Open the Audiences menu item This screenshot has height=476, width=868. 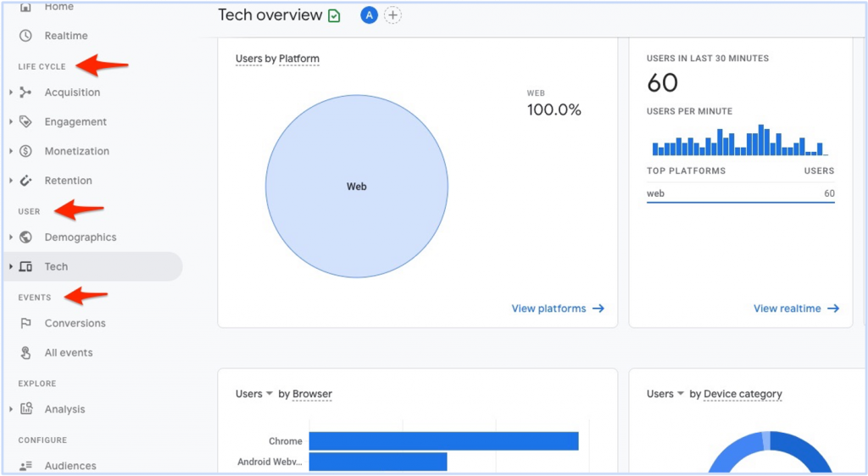70,466
